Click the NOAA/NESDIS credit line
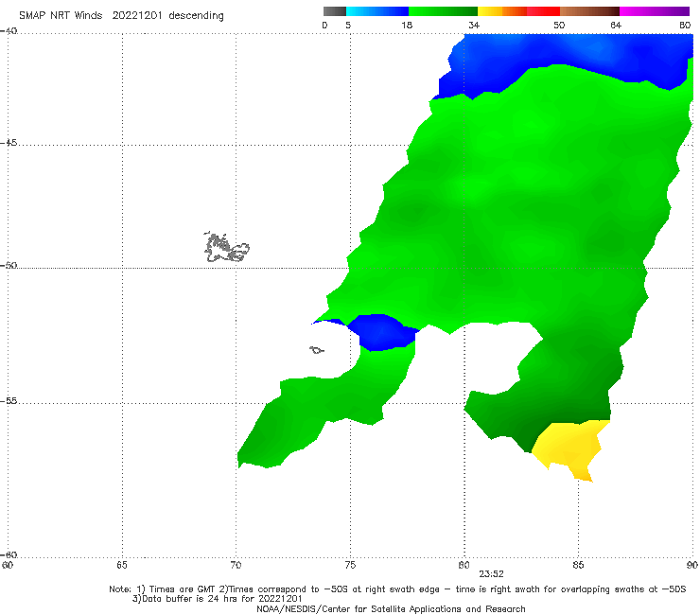 [391, 608]
